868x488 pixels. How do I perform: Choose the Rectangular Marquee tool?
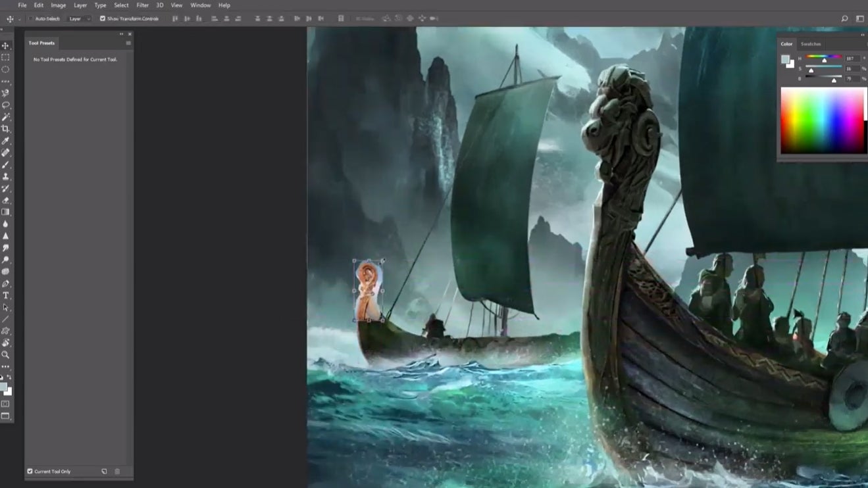point(5,57)
